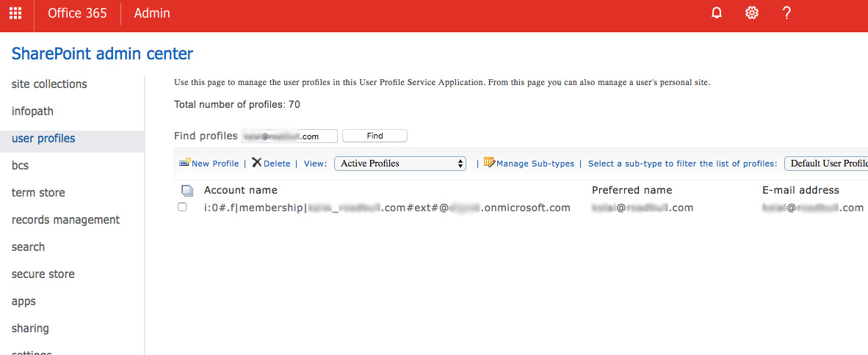Click the Find button
This screenshot has width=868, height=355.
[x=375, y=136]
